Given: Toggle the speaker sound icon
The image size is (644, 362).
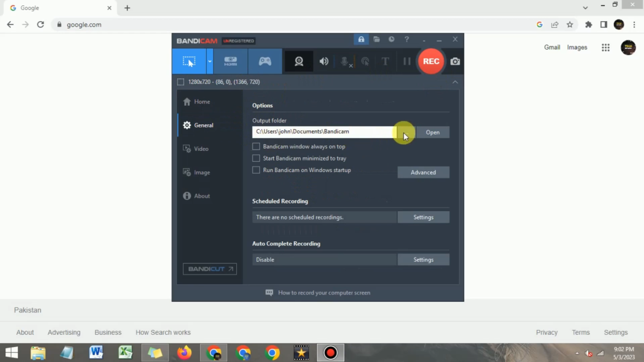Looking at the screenshot, I should [x=324, y=62].
